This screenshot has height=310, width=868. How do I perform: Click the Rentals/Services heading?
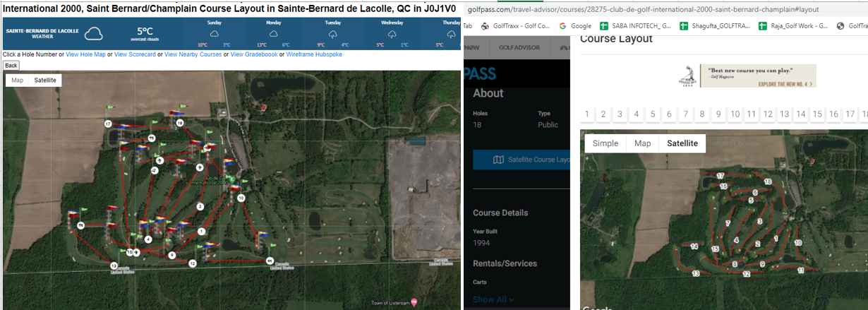coord(505,263)
